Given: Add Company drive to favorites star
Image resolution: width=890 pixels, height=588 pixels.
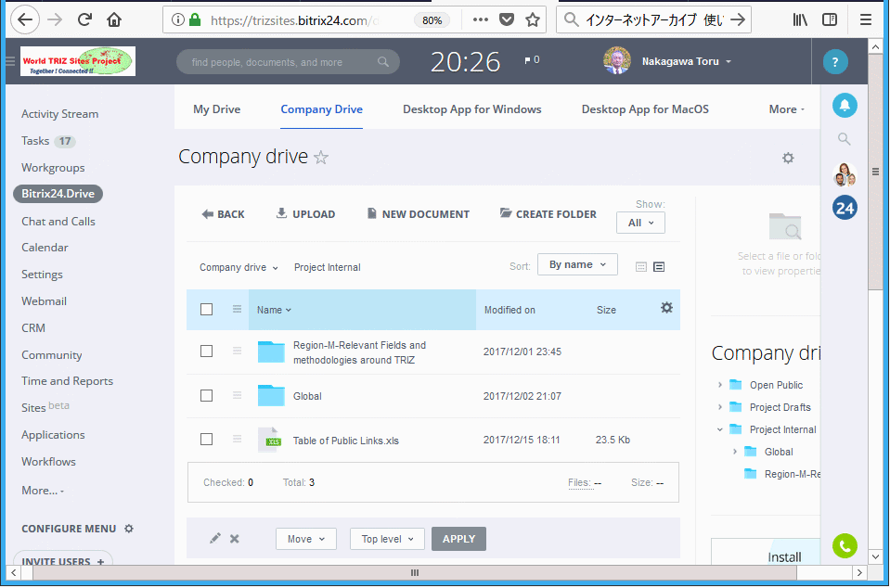Looking at the screenshot, I should tap(321, 157).
